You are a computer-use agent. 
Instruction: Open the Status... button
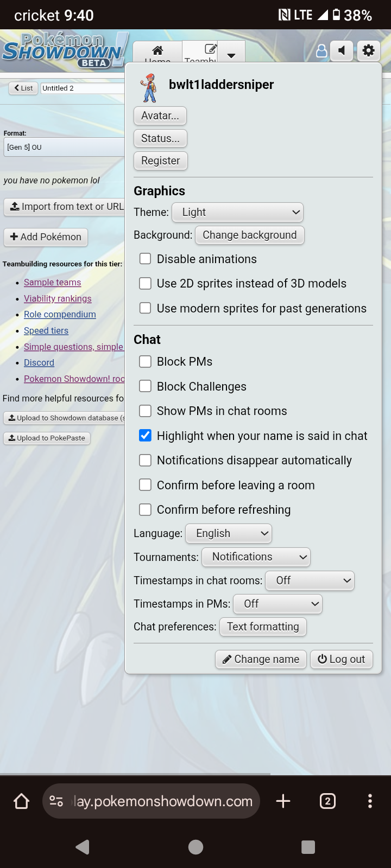point(160,138)
